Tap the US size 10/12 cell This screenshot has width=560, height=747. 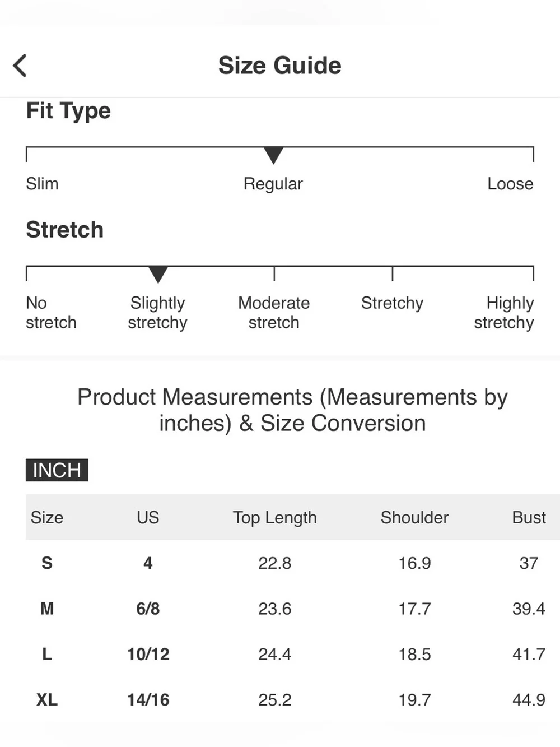(148, 654)
